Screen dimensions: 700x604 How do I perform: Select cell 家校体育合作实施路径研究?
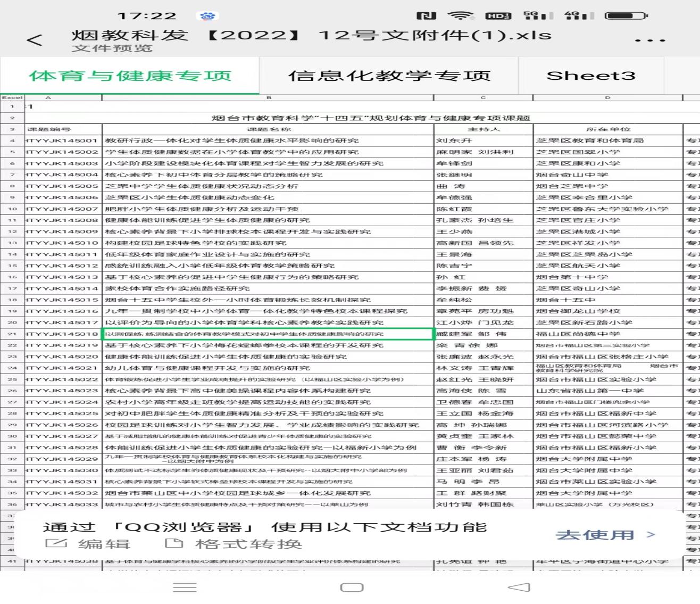(268, 288)
